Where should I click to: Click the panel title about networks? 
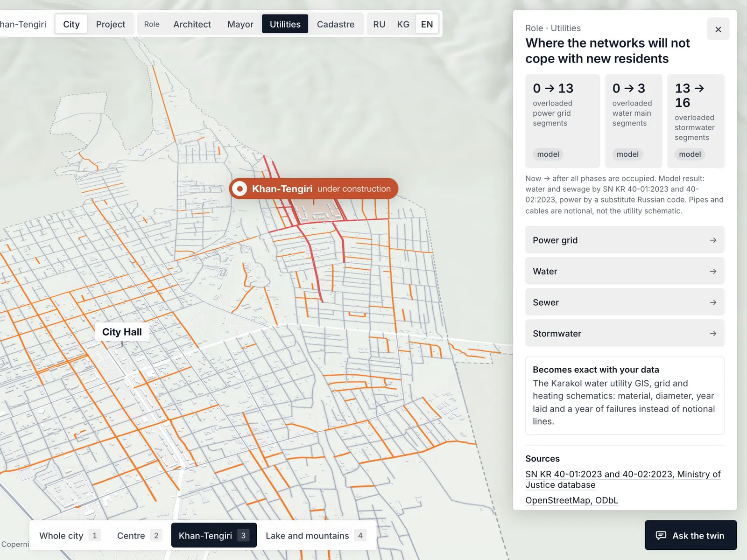pyautogui.click(x=607, y=51)
